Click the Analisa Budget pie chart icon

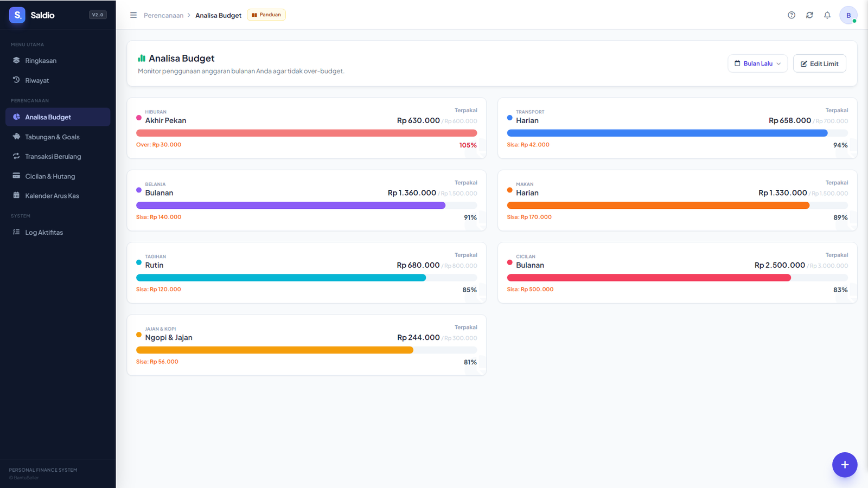coord(16,117)
